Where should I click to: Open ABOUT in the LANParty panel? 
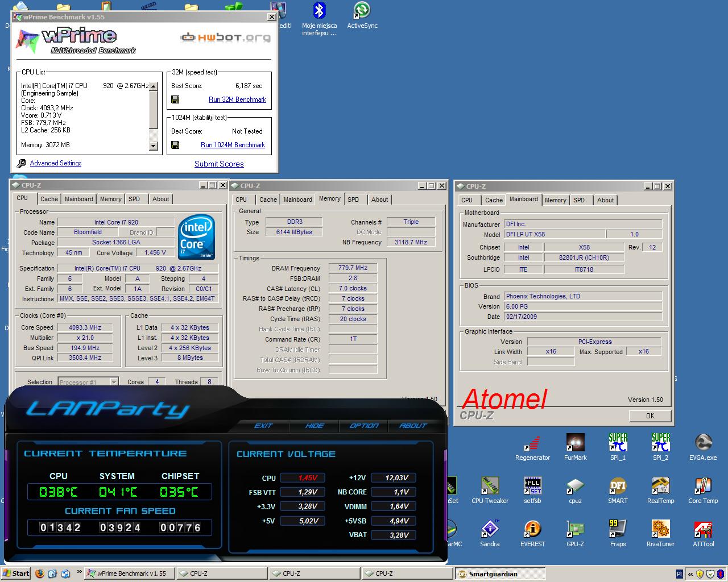click(413, 426)
